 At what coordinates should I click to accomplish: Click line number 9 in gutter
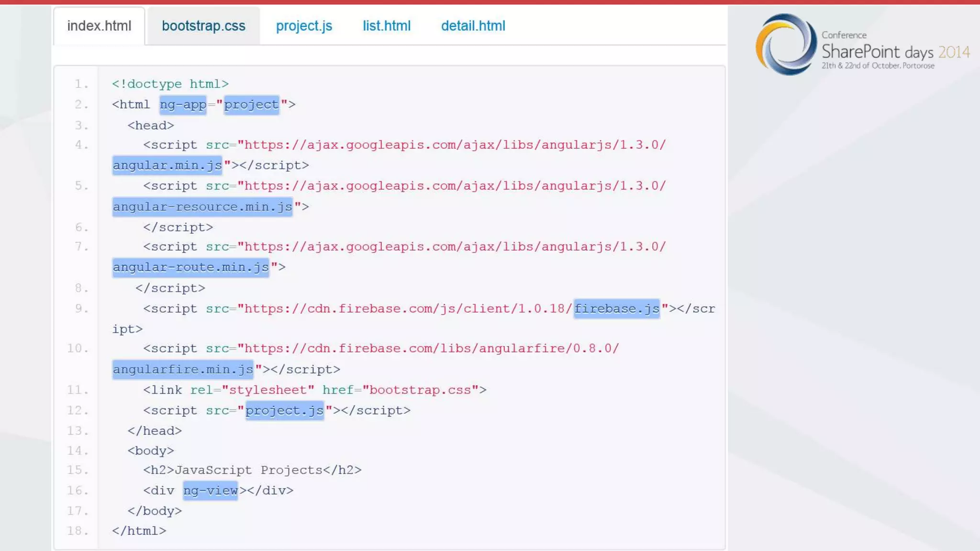pyautogui.click(x=82, y=309)
